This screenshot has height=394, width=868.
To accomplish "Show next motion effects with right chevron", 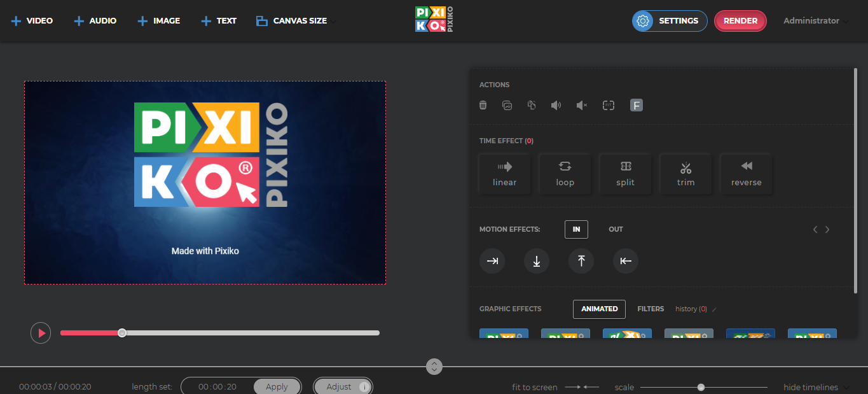I will click(827, 230).
